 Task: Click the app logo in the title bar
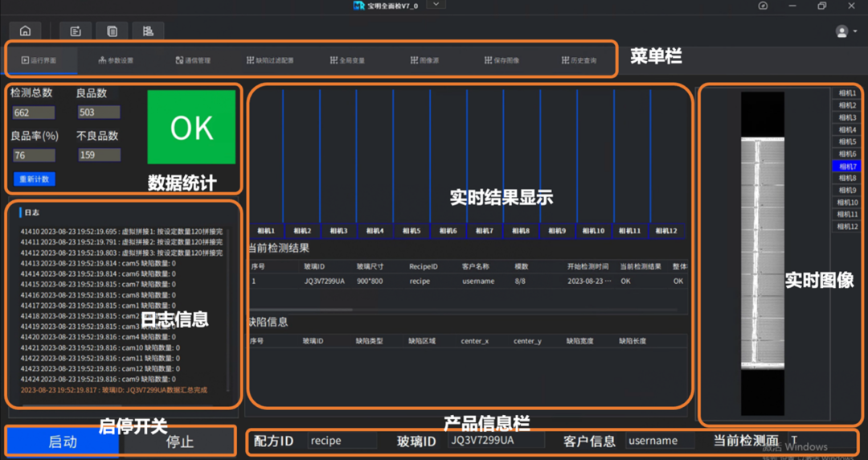click(358, 6)
